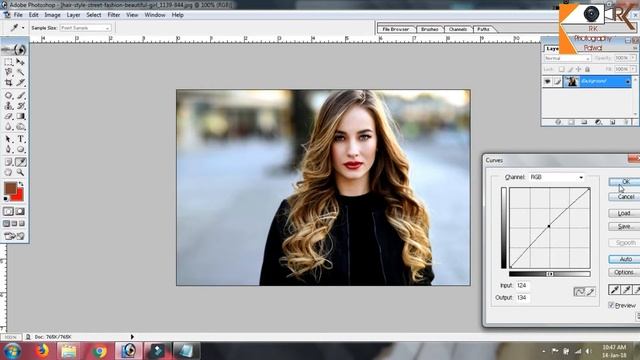
Task: Open the layer blend mode dropdown
Action: tap(567, 58)
